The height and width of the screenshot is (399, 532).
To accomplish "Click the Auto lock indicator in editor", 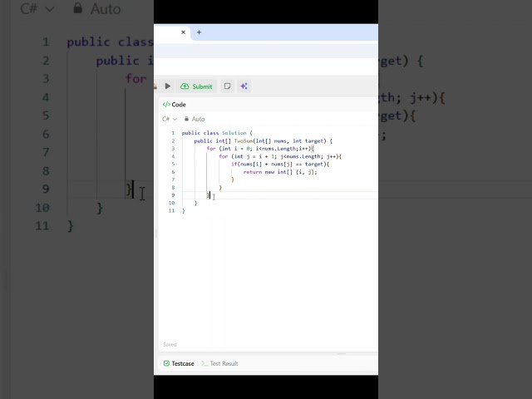I will click(x=195, y=119).
